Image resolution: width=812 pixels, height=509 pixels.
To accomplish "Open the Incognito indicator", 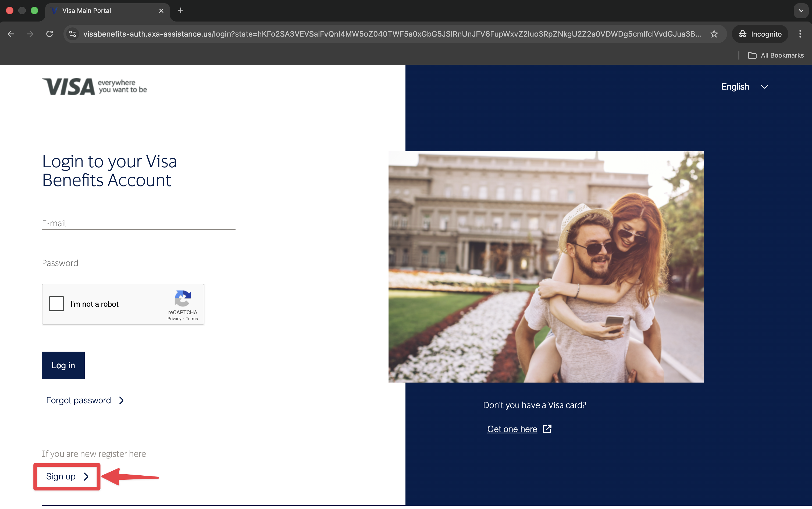I will 760,34.
